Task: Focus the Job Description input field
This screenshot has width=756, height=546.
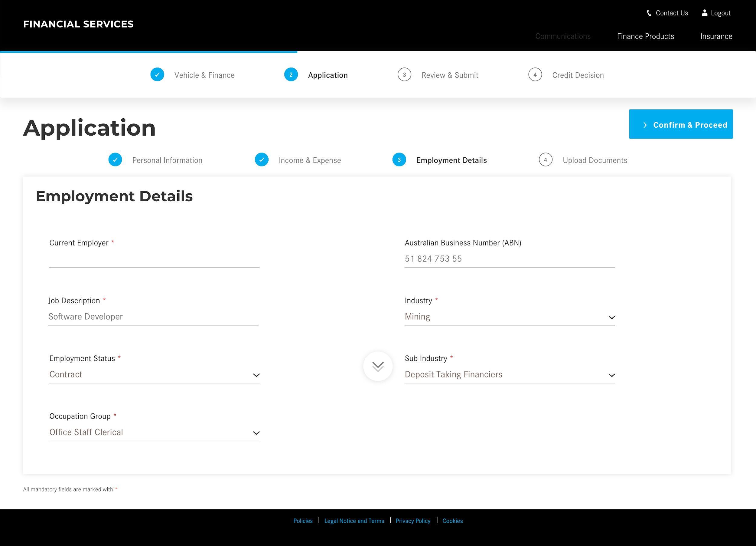Action: tap(153, 317)
